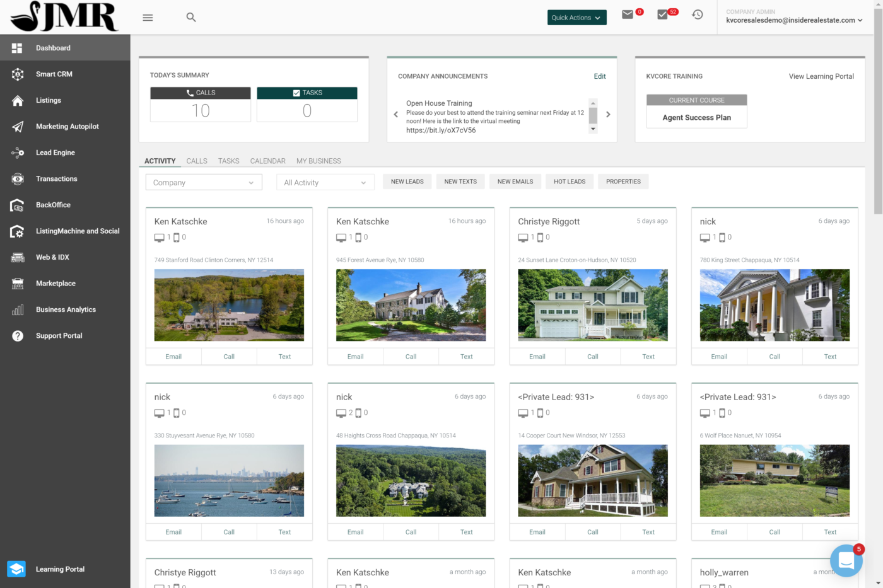This screenshot has width=883, height=588.
Task: Open the My Business tab
Action: click(x=319, y=161)
